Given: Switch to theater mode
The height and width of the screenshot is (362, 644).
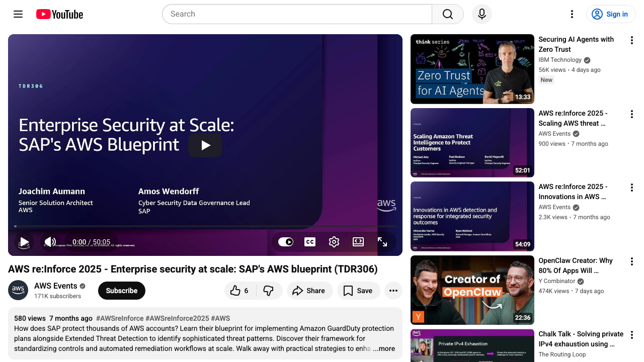Looking at the screenshot, I should (x=358, y=242).
